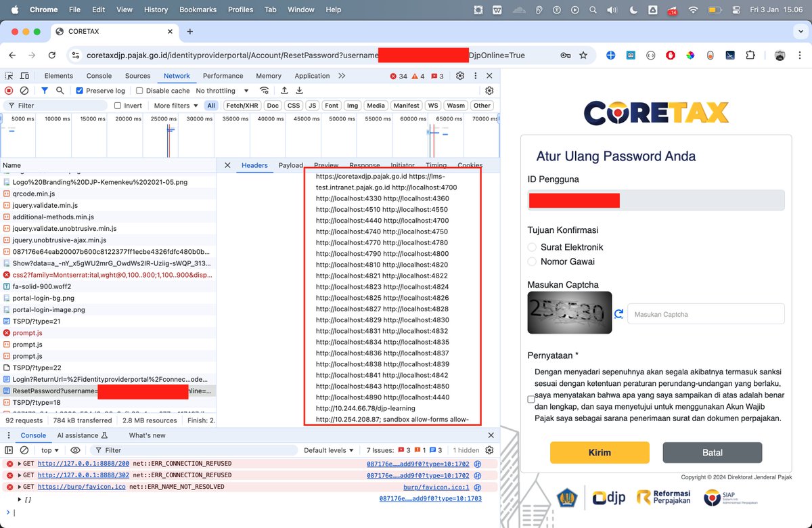Expand the burp/favicon.ico error entry
Viewport: 812px width, 528px height.
click(20, 487)
